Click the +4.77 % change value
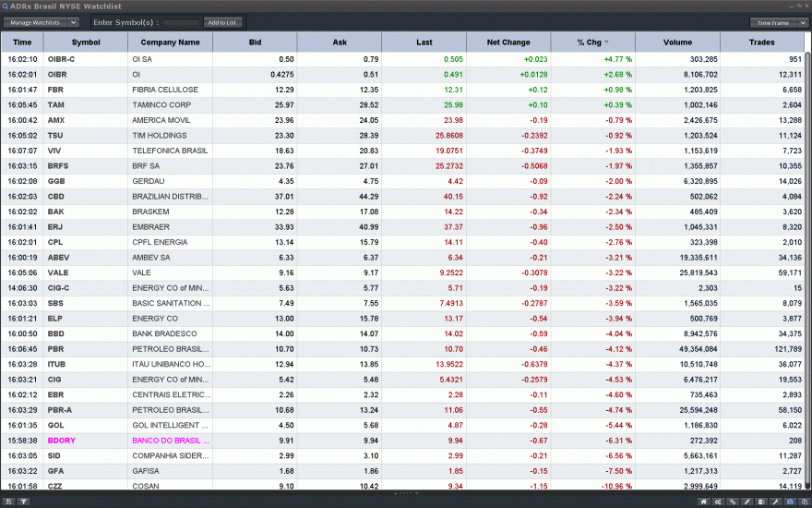The height and width of the screenshot is (508, 812). coord(618,59)
